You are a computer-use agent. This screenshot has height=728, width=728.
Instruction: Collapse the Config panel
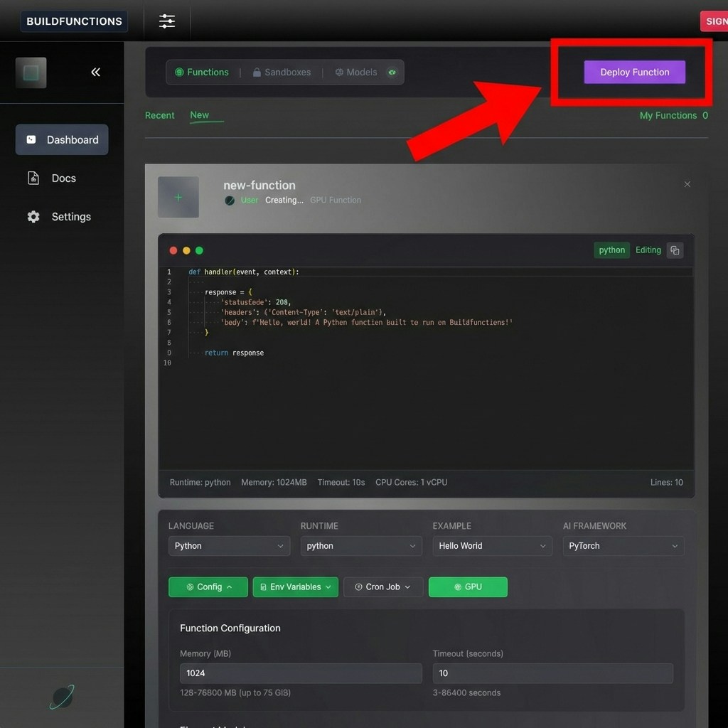208,587
